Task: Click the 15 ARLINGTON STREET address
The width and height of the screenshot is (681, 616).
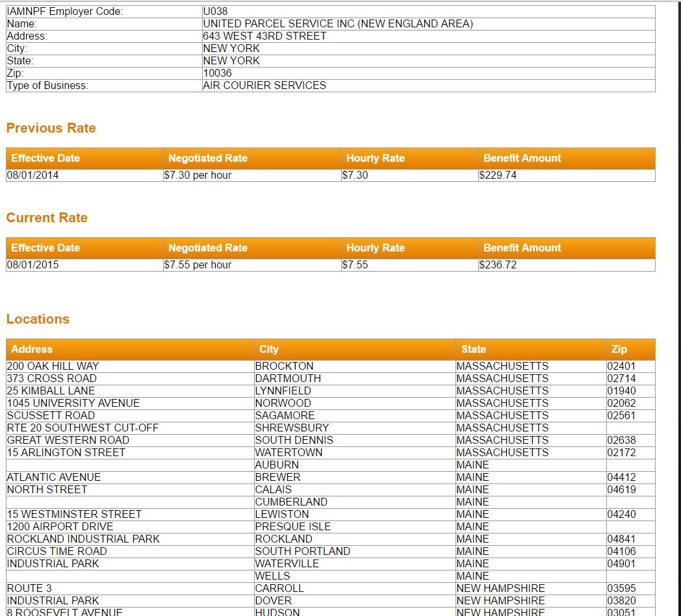Action: 66,452
